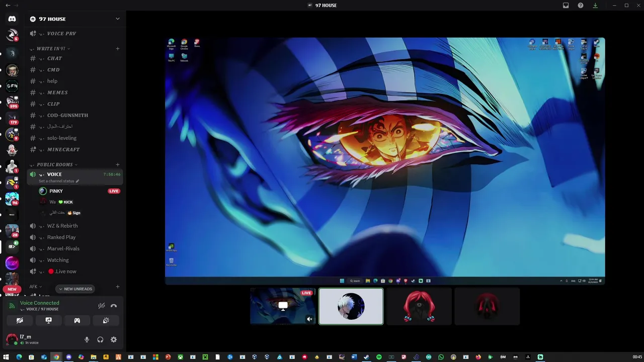The image size is (644, 362).
Task: Open the MEMES text channel
Action: pyautogui.click(x=75, y=93)
